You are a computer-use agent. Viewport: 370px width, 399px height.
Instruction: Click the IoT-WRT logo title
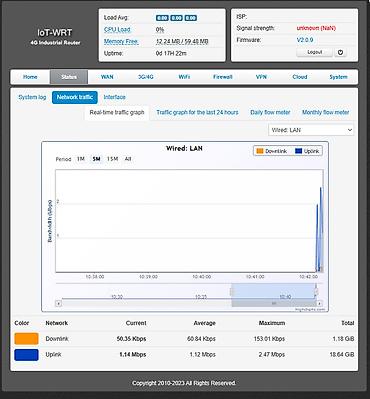55,33
